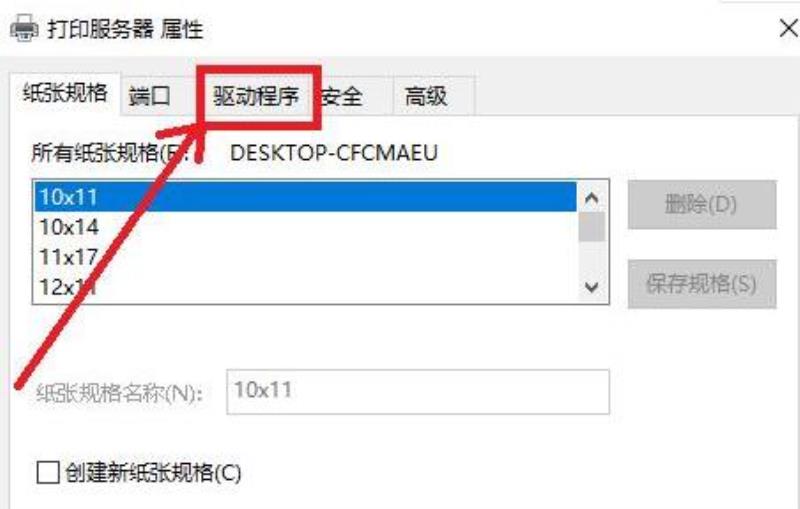Close the 打印服务器 属性 dialog
Viewport: 800px width, 509px height.
789,29
